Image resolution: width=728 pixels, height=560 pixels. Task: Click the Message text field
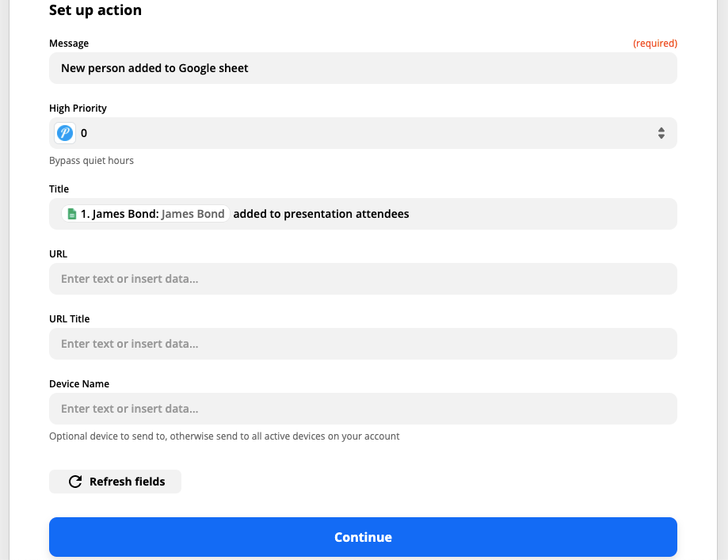click(363, 68)
